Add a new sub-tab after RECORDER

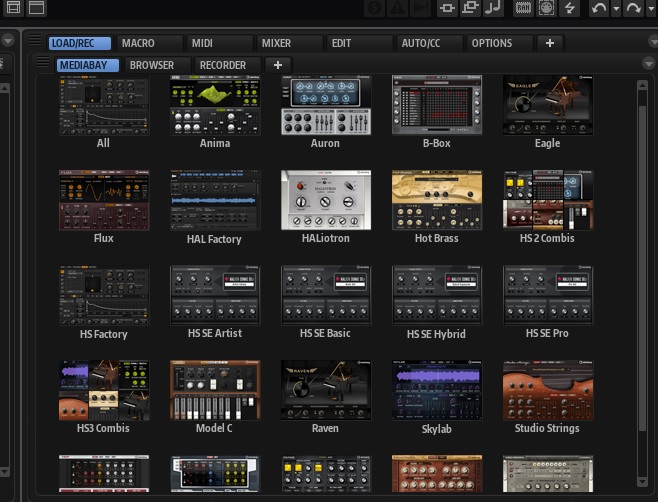tap(278, 65)
